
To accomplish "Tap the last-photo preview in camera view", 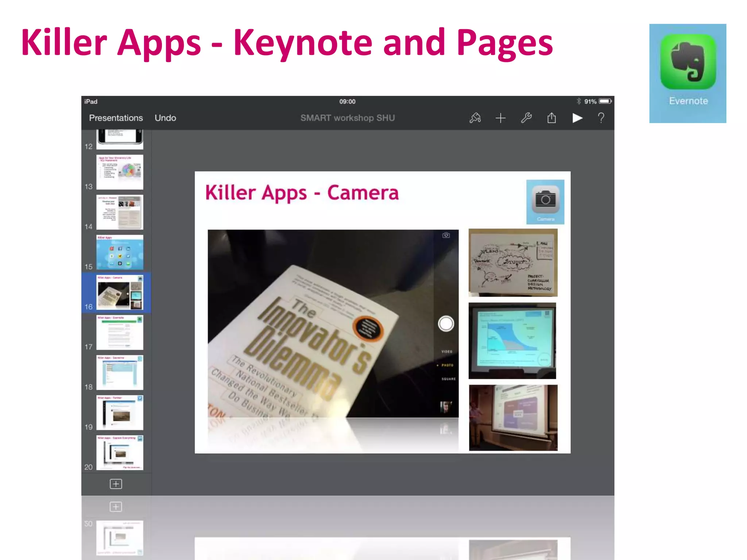I will [x=446, y=407].
